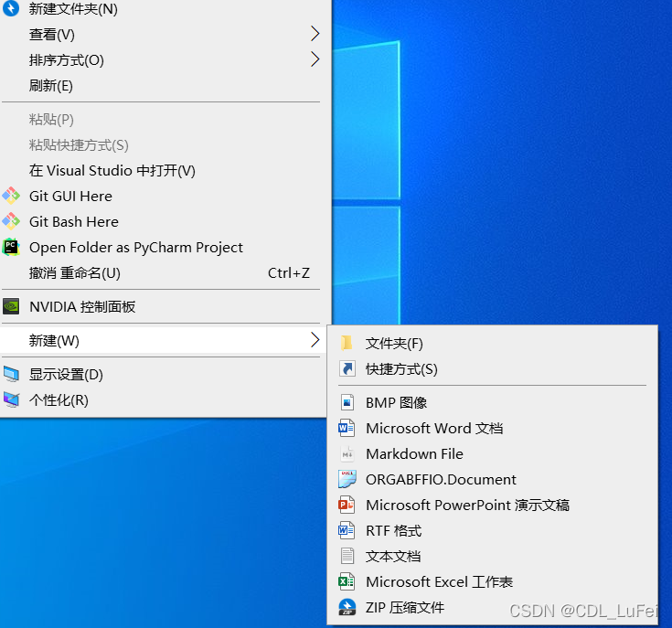Viewport: 672px width, 628px height.
Task: Click the Git Bash Here icon
Action: [x=11, y=221]
